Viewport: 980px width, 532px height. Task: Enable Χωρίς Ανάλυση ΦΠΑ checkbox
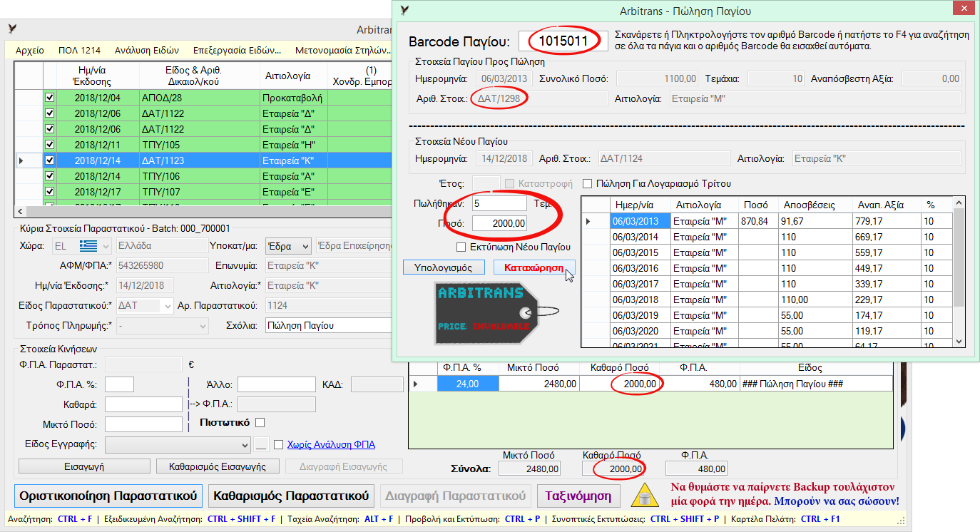tap(279, 444)
